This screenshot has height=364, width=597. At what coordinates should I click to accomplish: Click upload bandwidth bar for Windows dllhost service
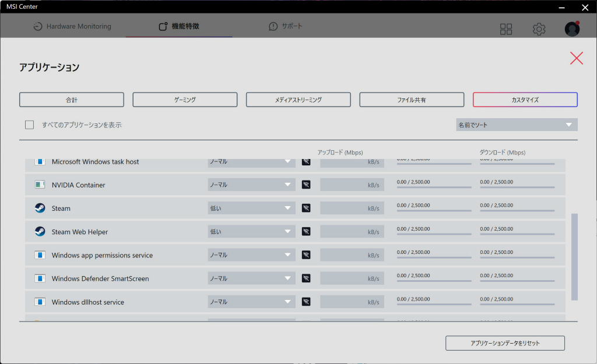(434, 304)
